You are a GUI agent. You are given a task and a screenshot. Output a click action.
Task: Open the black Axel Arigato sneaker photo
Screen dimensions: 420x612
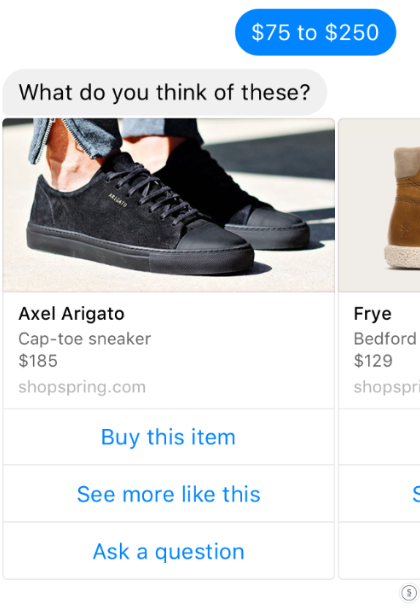(x=168, y=205)
